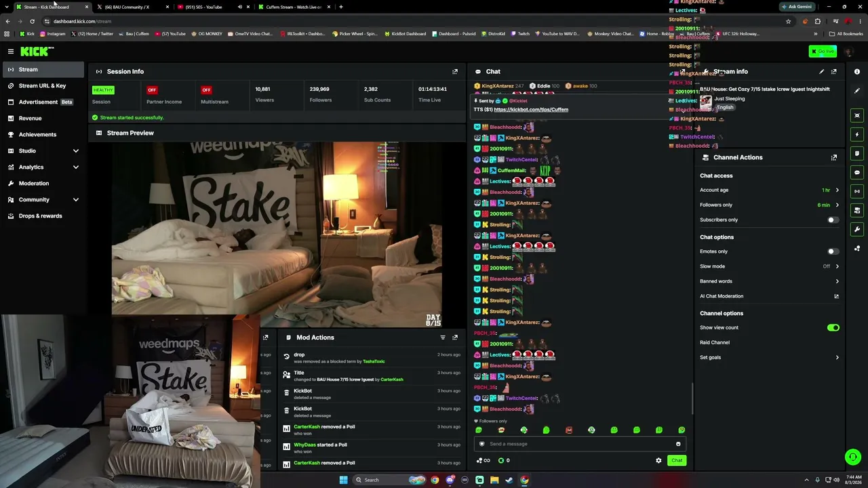Open File Explorer from the taskbar
Image resolution: width=868 pixels, height=488 pixels.
coord(494,480)
